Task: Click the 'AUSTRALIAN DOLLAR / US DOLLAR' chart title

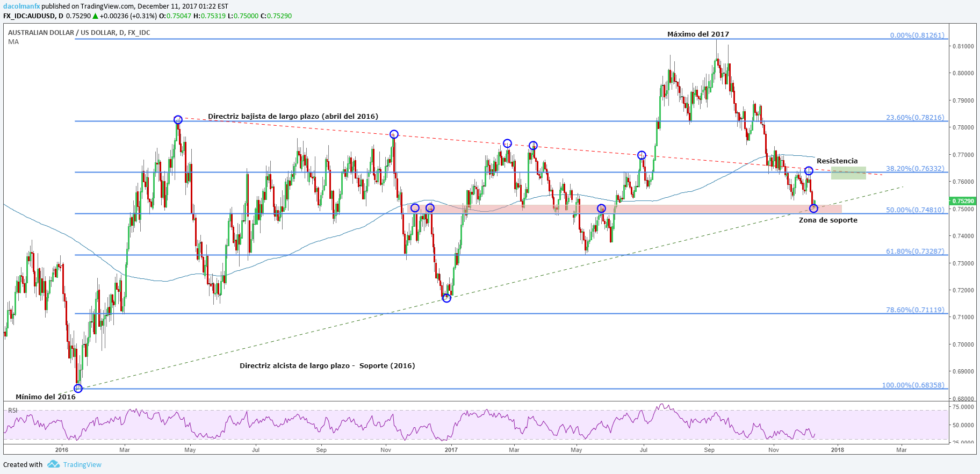Action: 79,33
